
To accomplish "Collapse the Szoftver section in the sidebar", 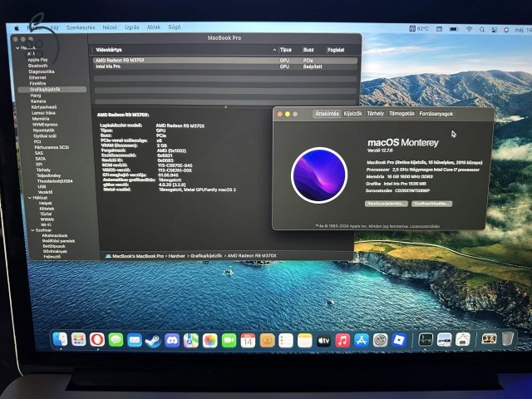I will [32, 230].
